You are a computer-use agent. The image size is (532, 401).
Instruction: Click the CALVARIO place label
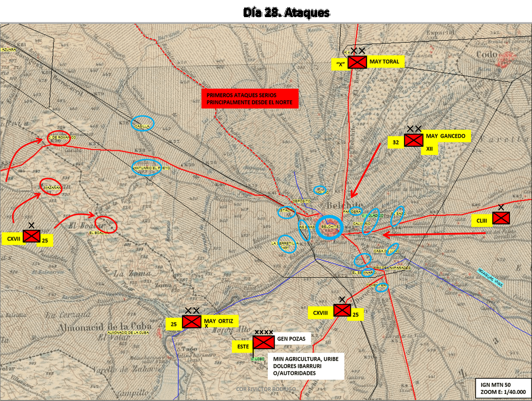[x=362, y=224]
